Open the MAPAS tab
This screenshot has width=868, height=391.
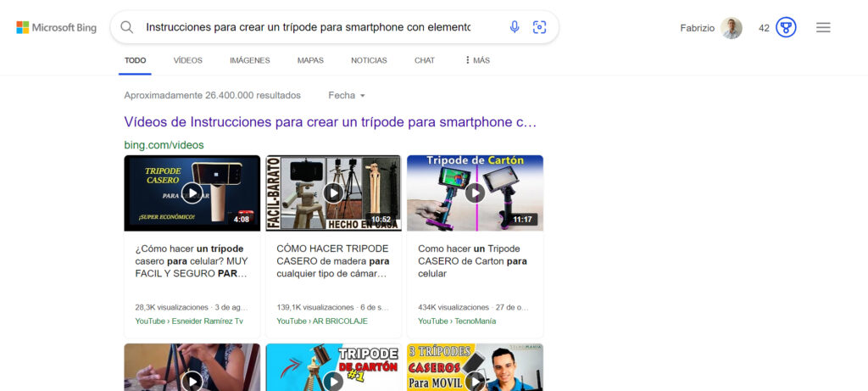pos(310,60)
